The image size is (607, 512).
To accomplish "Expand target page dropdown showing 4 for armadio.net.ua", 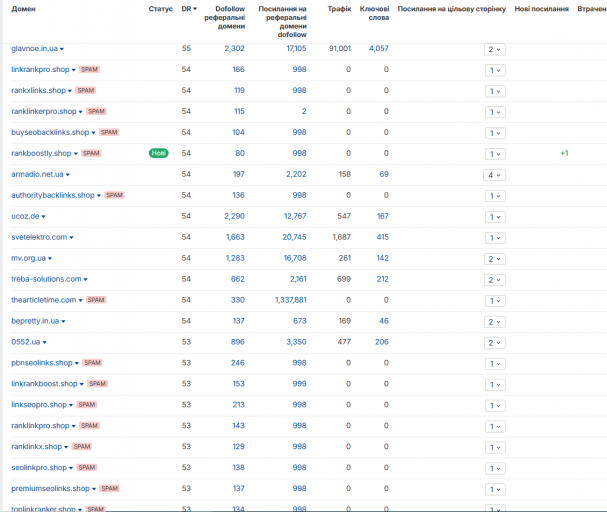I will pyautogui.click(x=494, y=175).
